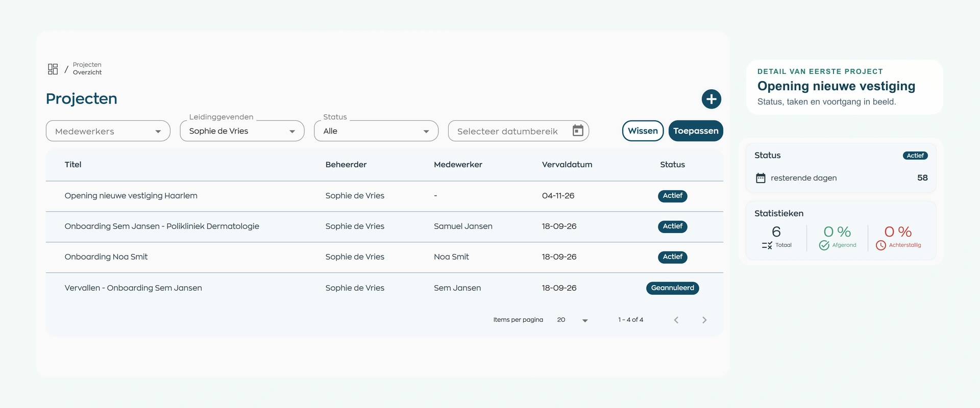Click the Geannuleerd status badge
This screenshot has width=980, height=408.
[672, 288]
